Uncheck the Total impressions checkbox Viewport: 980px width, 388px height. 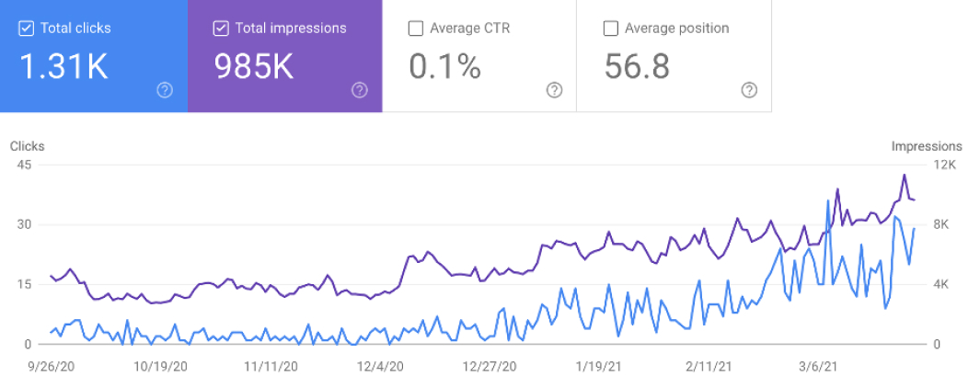[x=221, y=29]
